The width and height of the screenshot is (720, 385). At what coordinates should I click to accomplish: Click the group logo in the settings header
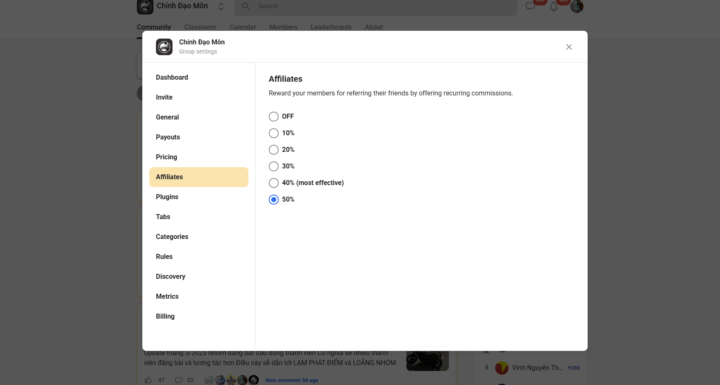(x=164, y=47)
